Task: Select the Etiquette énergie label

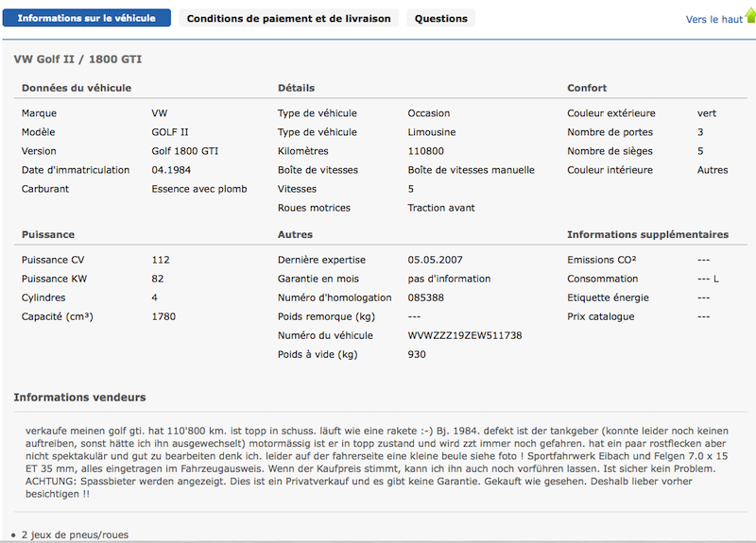Action: coord(608,297)
